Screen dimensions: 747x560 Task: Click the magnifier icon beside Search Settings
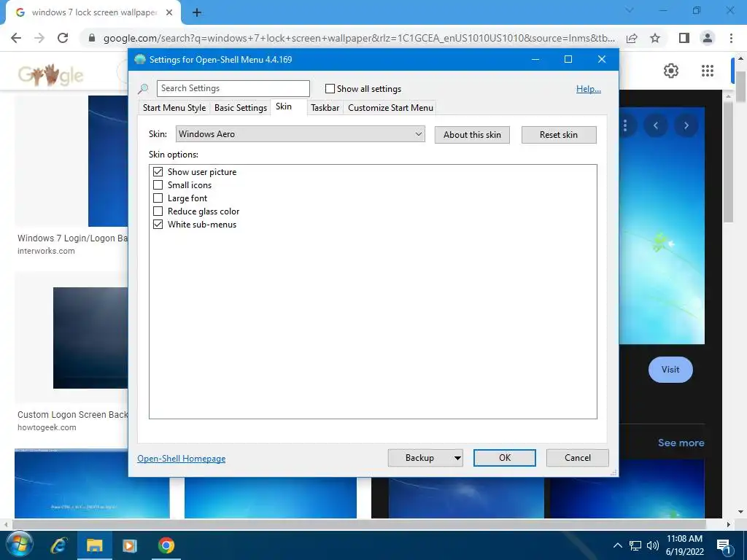tap(143, 89)
